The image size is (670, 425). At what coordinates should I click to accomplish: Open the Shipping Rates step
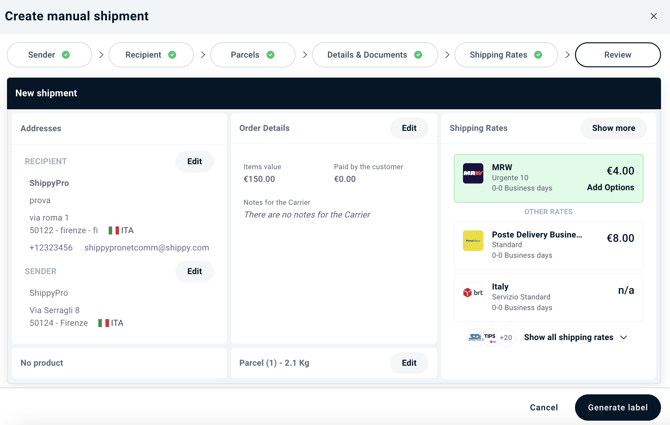(x=505, y=55)
